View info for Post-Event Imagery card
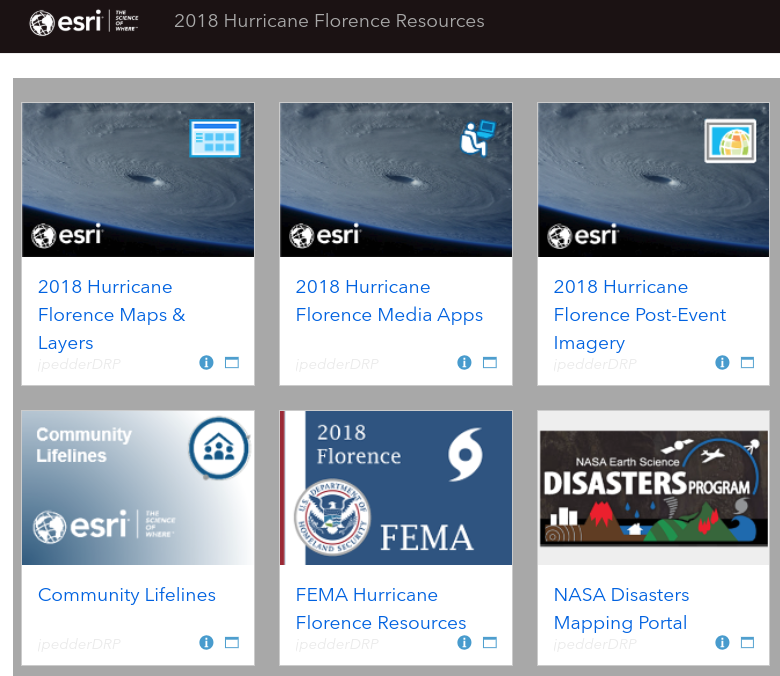The image size is (780, 676). point(722,363)
